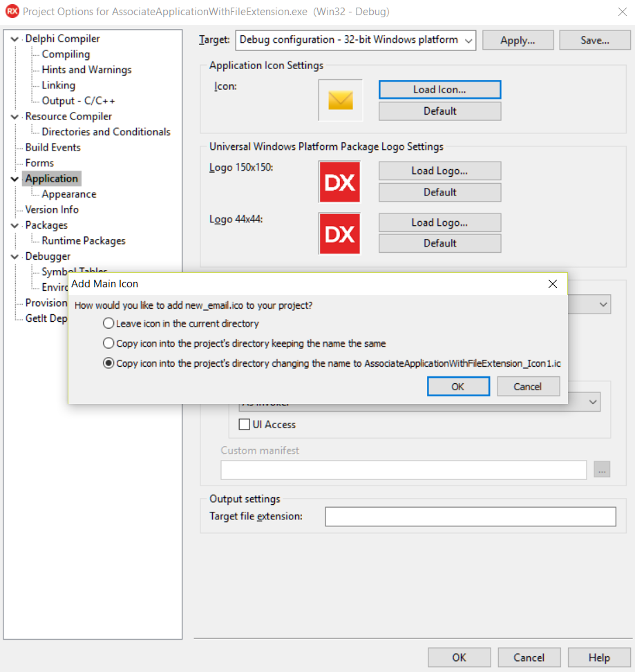This screenshot has height=672, width=635.
Task: Select Linking in options tree
Action: 59,85
